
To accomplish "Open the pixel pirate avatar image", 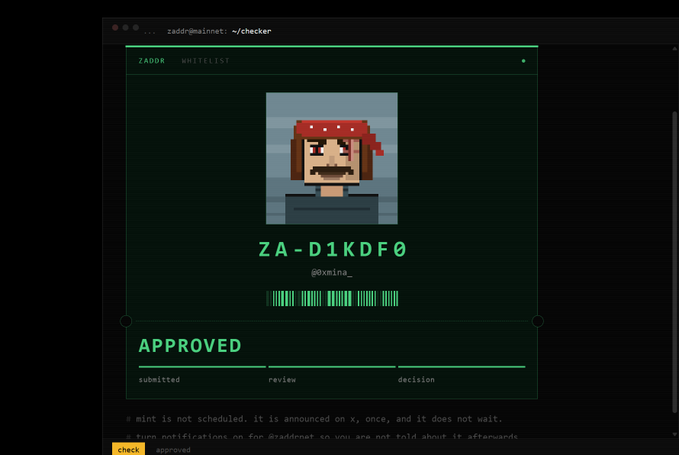I will 332,158.
